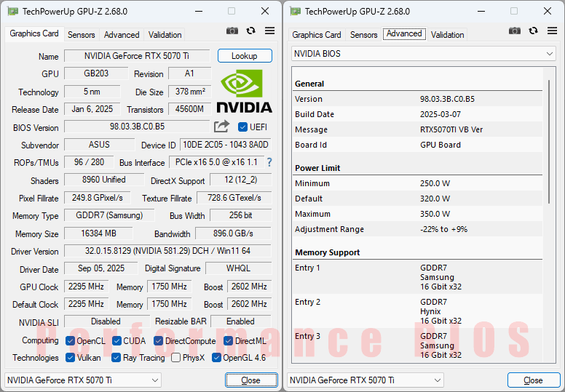Click the Bandwidth field 896.0 GB/s

[x=233, y=233]
